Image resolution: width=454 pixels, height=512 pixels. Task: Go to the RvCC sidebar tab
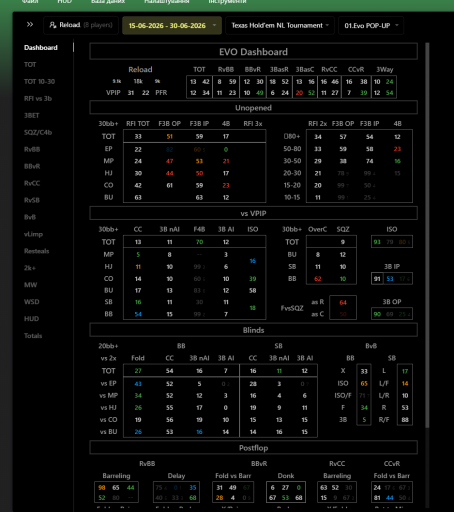[32, 183]
